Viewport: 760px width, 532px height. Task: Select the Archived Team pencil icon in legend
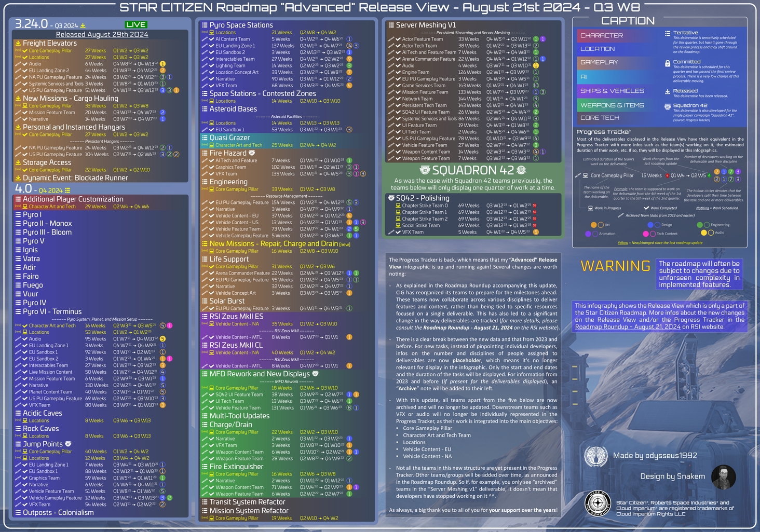[x=621, y=215]
